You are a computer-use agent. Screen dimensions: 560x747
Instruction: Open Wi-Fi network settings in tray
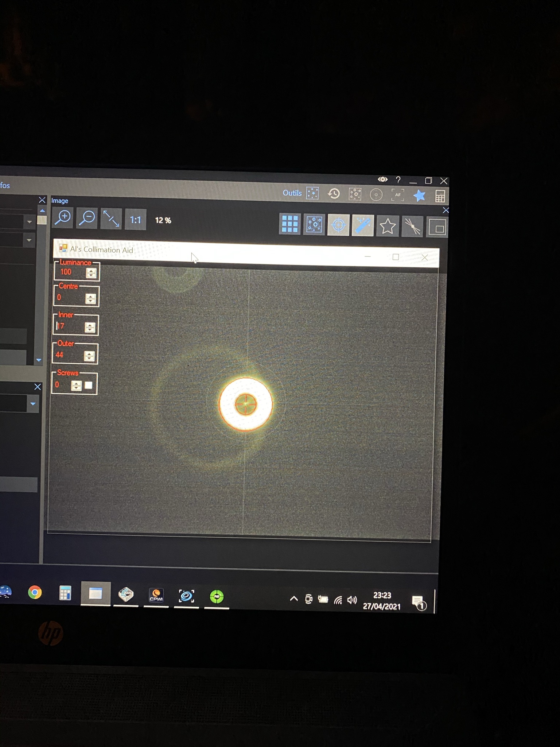(338, 600)
